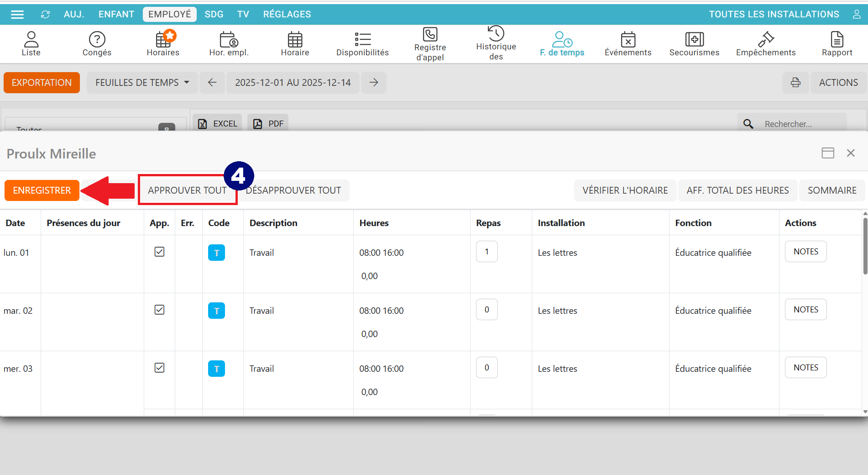Click APPROUVER TOUT button
Viewport: 868px width, 475px height.
(x=187, y=190)
